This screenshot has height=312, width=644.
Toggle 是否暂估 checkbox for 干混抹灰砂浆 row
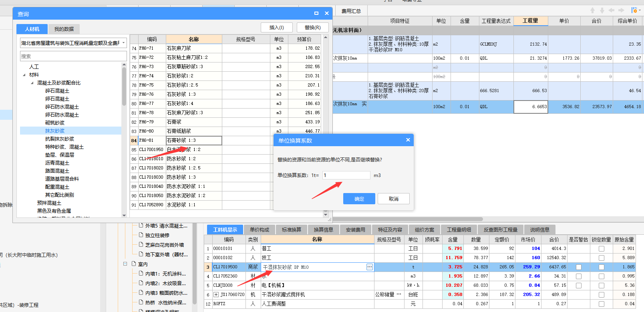click(x=579, y=267)
